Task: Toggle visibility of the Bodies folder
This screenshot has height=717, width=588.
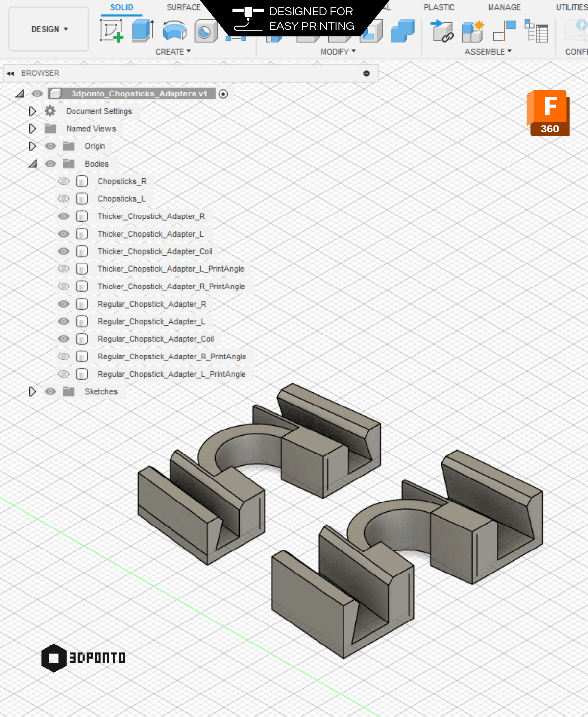Action: 50,164
